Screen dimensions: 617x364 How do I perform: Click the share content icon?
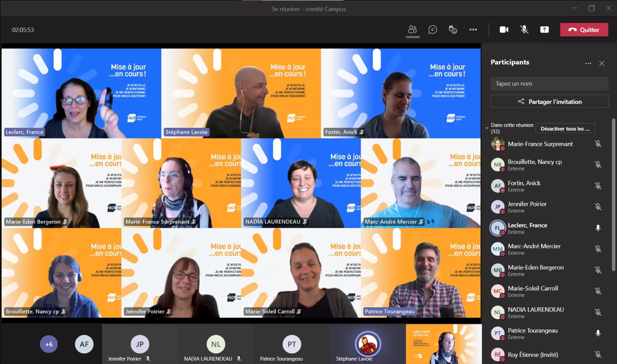544,30
